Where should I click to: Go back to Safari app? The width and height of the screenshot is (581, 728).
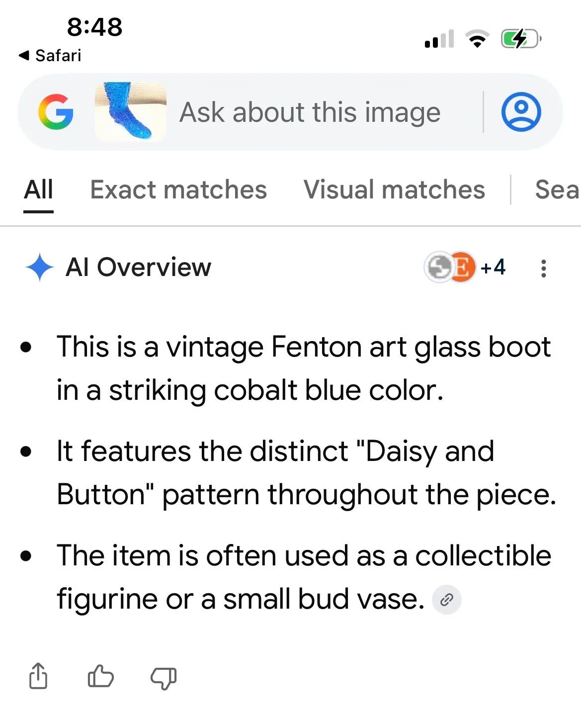coord(50,55)
